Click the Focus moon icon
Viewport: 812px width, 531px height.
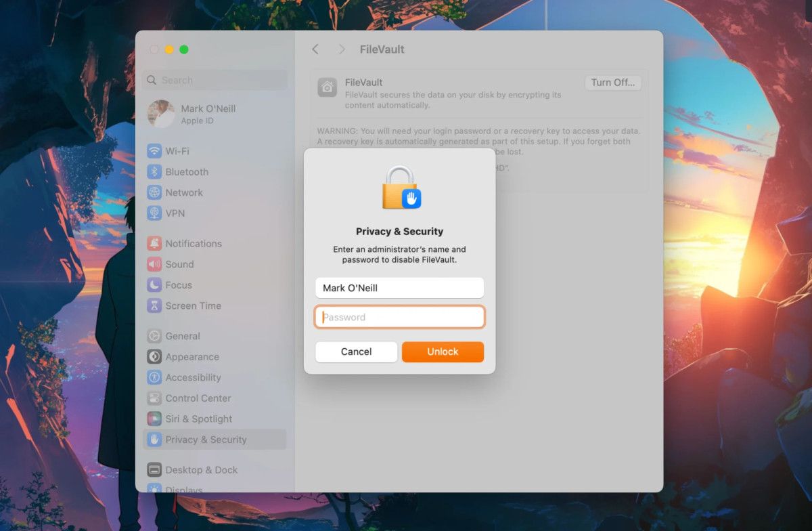154,285
